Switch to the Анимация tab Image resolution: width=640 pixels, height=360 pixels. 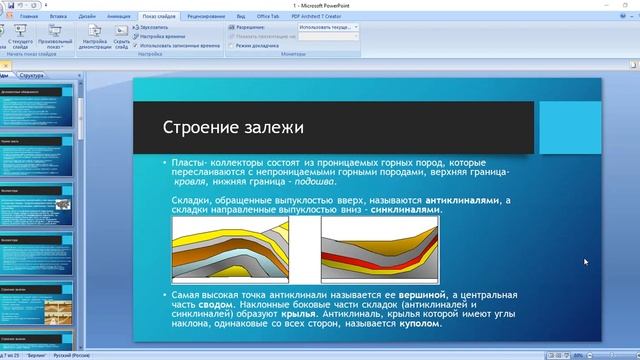[119, 16]
